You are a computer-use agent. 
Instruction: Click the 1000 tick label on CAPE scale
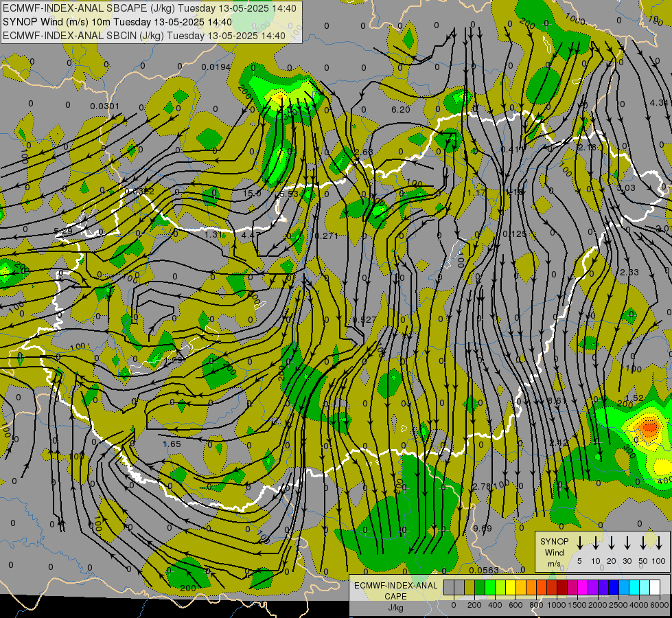556,605
